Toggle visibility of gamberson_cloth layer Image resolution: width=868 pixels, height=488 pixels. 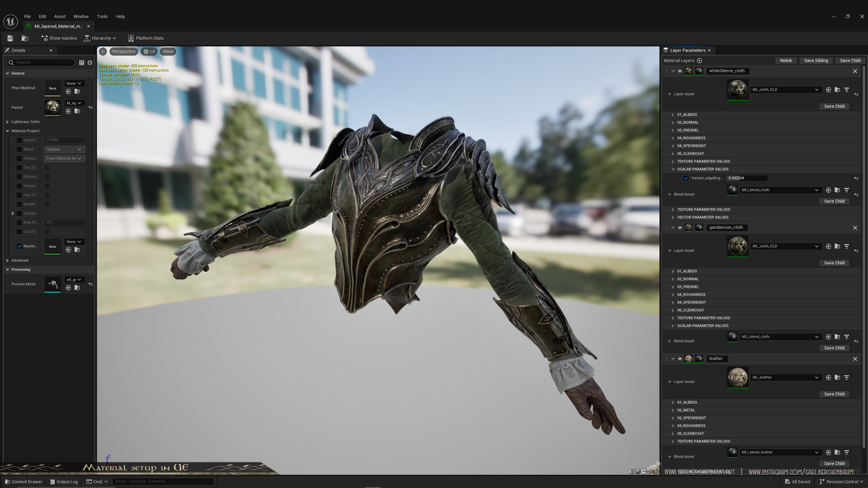[679, 228]
